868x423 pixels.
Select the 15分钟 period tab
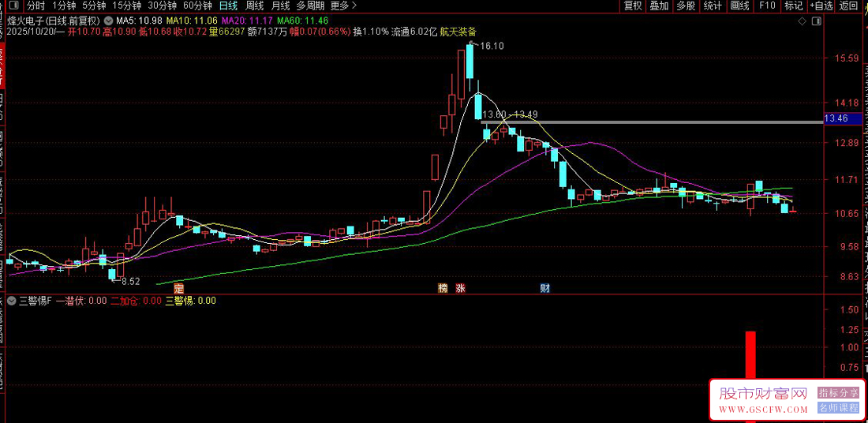pyautogui.click(x=126, y=6)
